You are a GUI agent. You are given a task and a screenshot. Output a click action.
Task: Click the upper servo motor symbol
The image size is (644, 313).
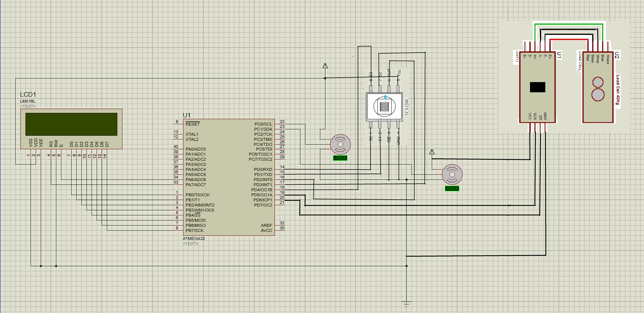point(340,144)
